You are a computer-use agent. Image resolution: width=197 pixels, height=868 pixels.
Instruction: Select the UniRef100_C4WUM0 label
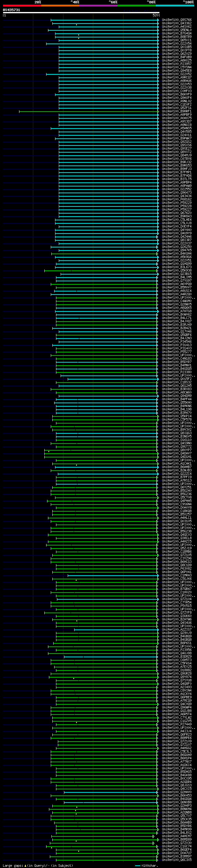click(x=176, y=301)
